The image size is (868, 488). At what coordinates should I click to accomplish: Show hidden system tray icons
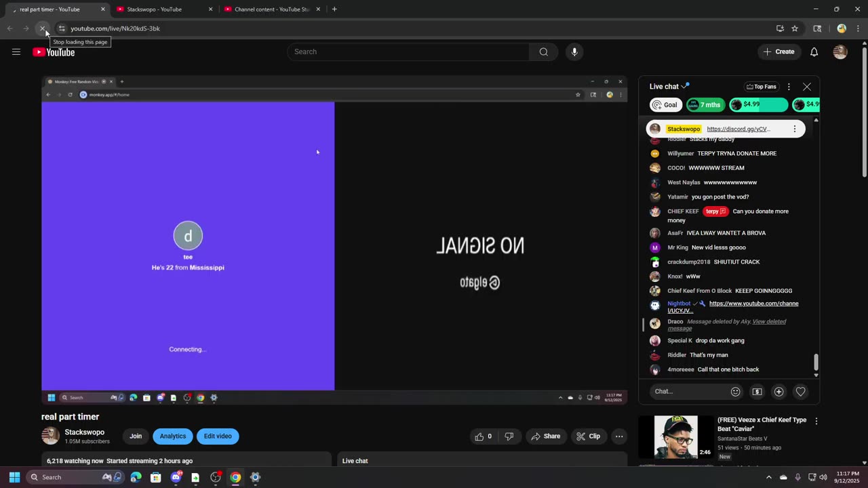(x=768, y=477)
